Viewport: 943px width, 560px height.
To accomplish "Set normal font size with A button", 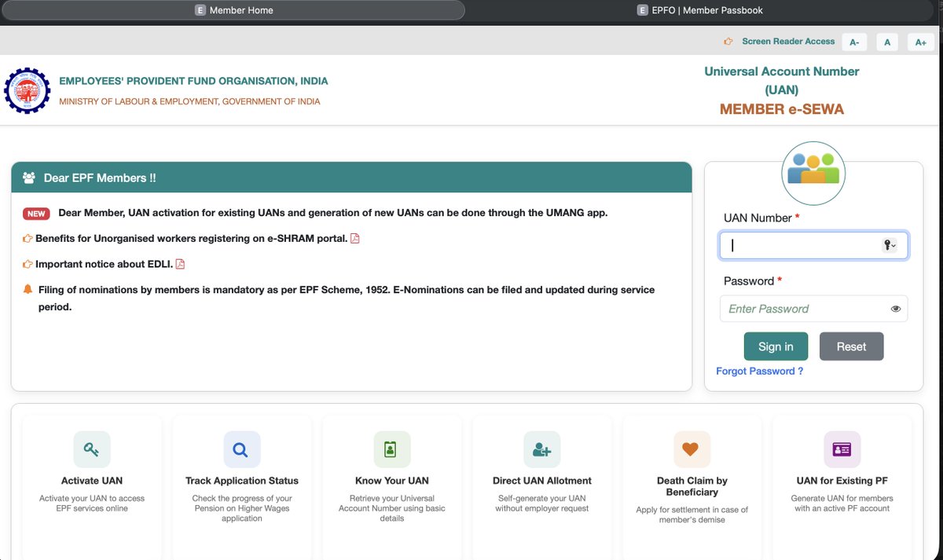I will [x=887, y=42].
